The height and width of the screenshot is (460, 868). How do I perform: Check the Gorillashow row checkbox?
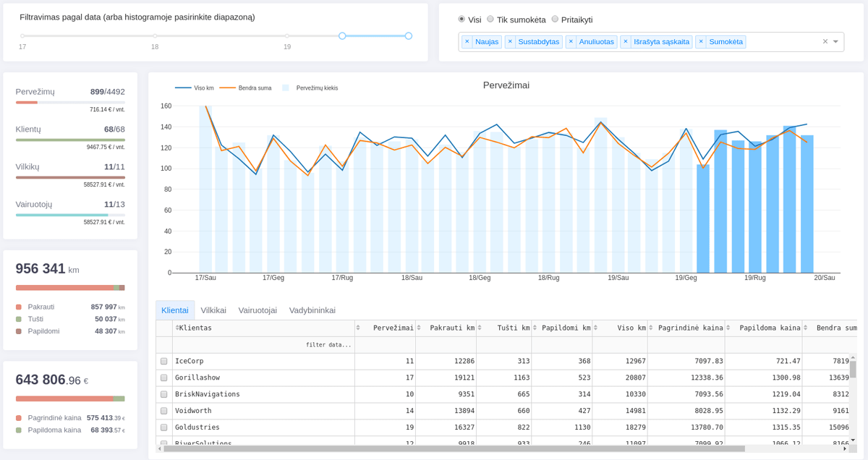pyautogui.click(x=164, y=378)
